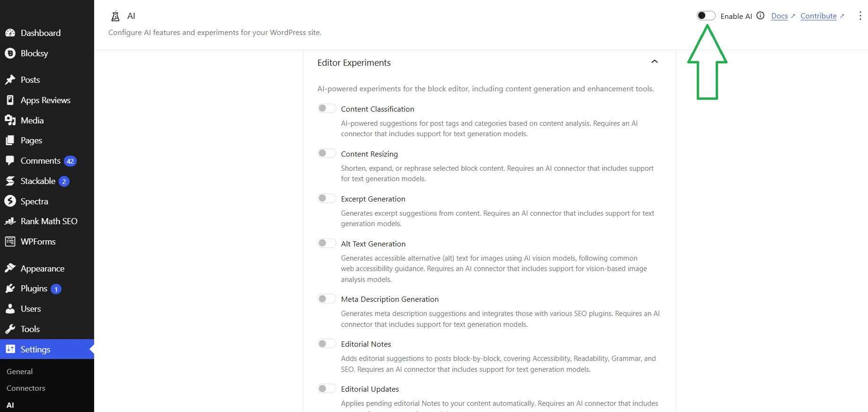Click the Blocksy icon in the sidebar
868x412 pixels.
point(10,53)
